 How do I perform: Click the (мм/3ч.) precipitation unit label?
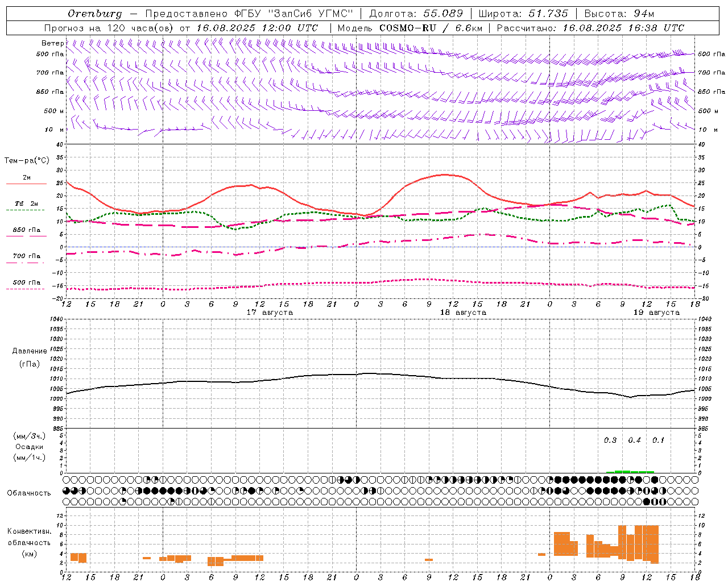[30, 436]
